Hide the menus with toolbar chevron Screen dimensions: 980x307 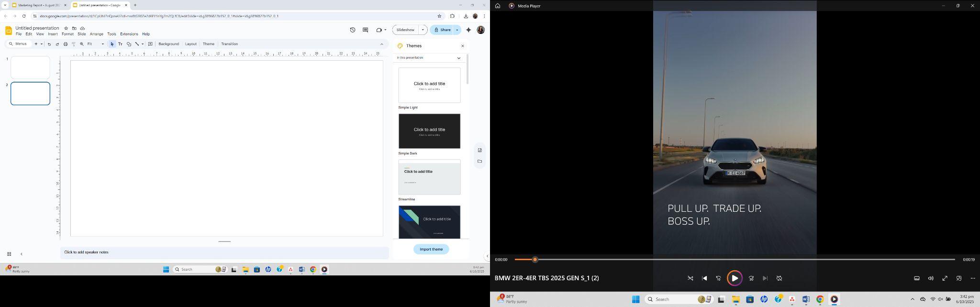coord(382,44)
